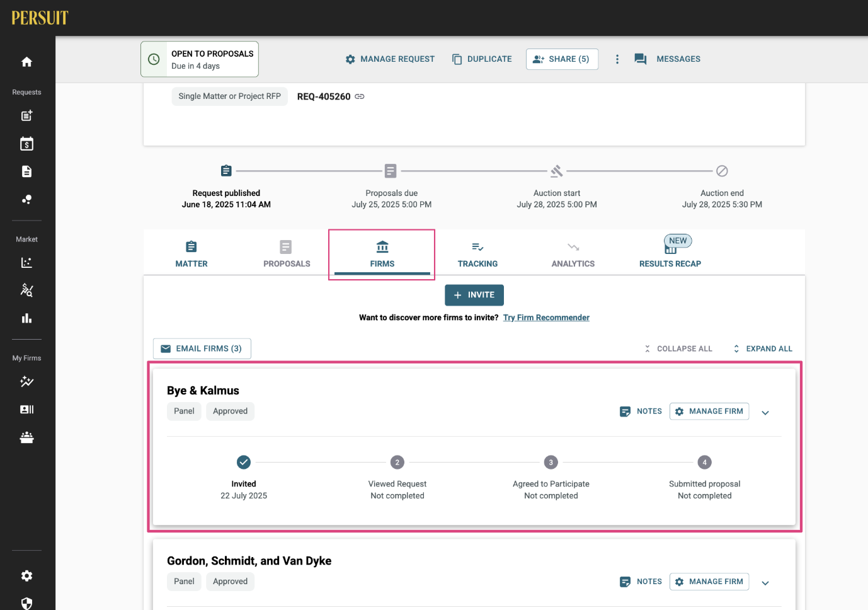Open Try Firm Recommender link

point(546,318)
